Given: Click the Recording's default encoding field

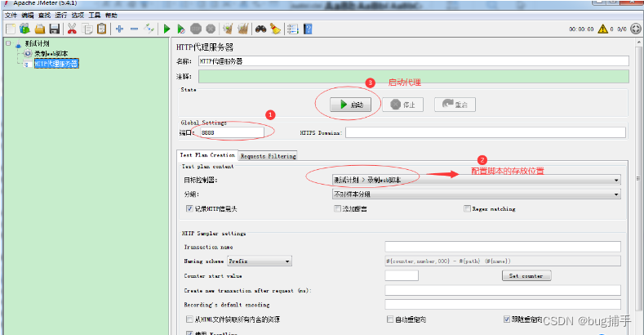Looking at the screenshot, I should click(503, 305).
